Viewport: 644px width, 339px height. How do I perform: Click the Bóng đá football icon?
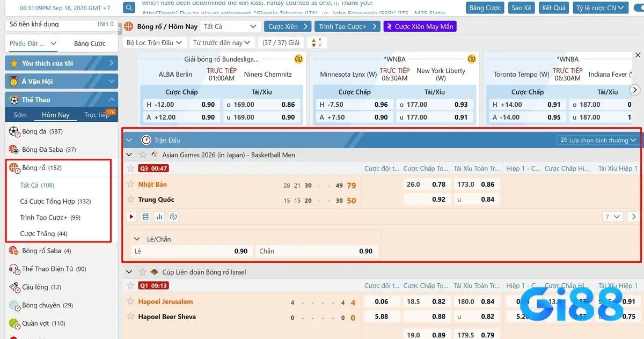pos(14,131)
